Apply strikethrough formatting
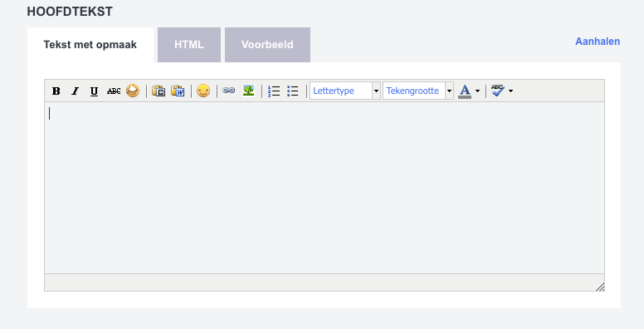This screenshot has height=329, width=644. pyautogui.click(x=114, y=91)
